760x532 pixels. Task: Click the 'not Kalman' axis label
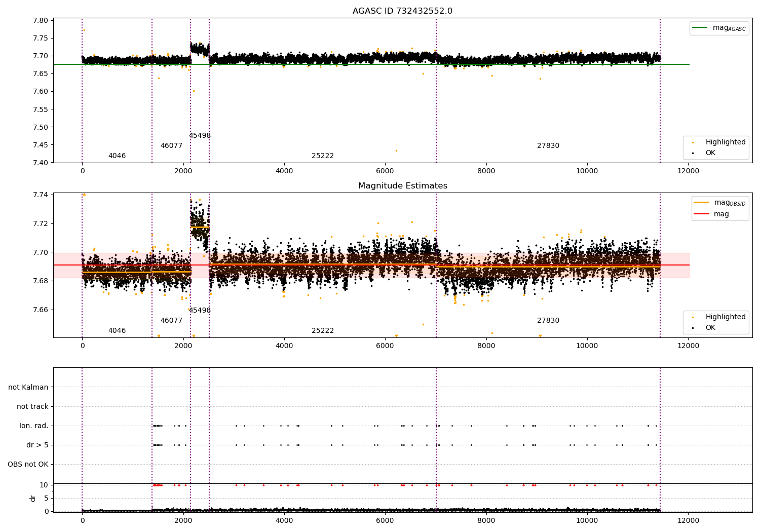(x=28, y=387)
